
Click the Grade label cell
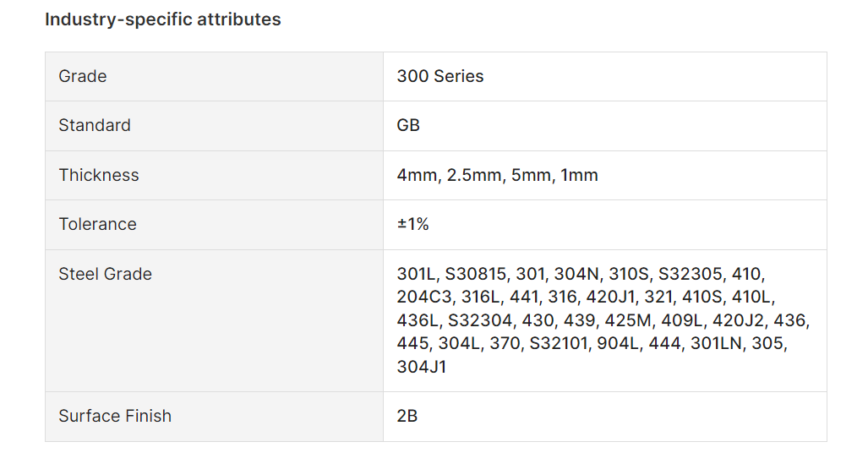(x=83, y=76)
